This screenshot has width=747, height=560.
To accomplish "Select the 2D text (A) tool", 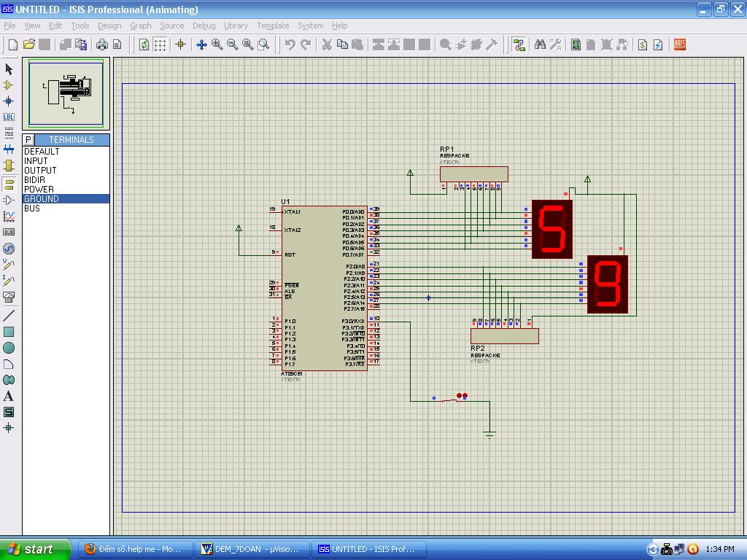I will pos(9,396).
